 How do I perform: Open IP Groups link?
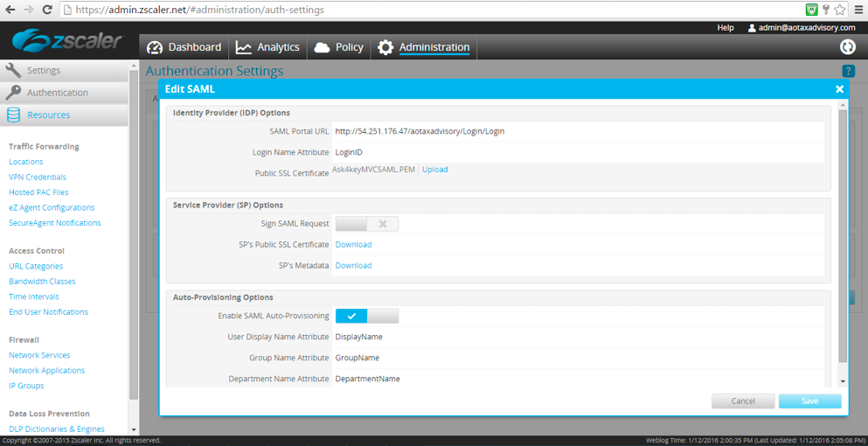[26, 386]
